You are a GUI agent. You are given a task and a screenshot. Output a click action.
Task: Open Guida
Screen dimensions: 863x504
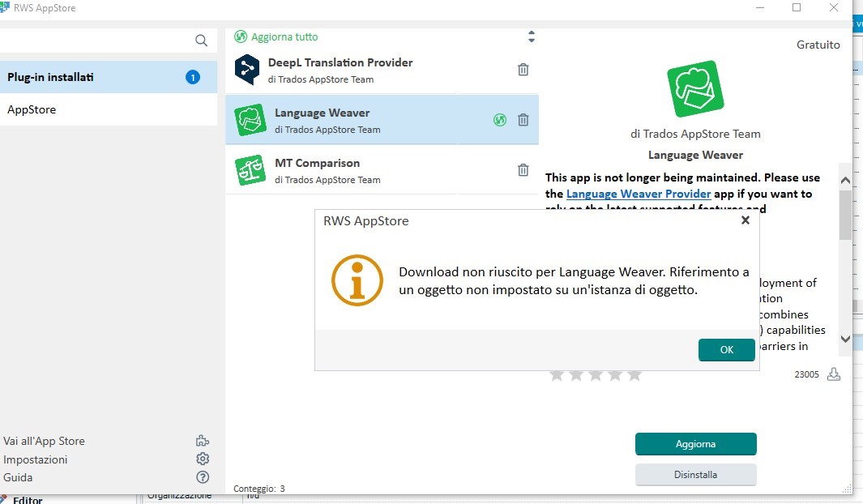pyautogui.click(x=18, y=477)
